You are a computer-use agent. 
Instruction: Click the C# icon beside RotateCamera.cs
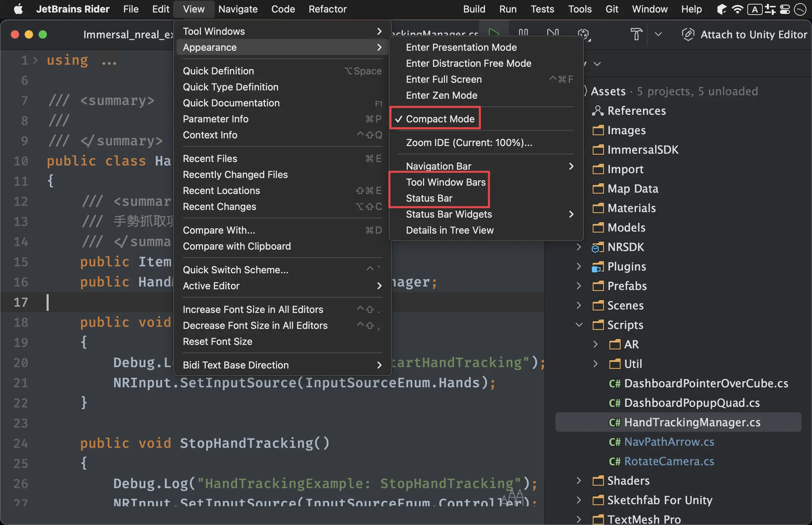click(x=615, y=461)
